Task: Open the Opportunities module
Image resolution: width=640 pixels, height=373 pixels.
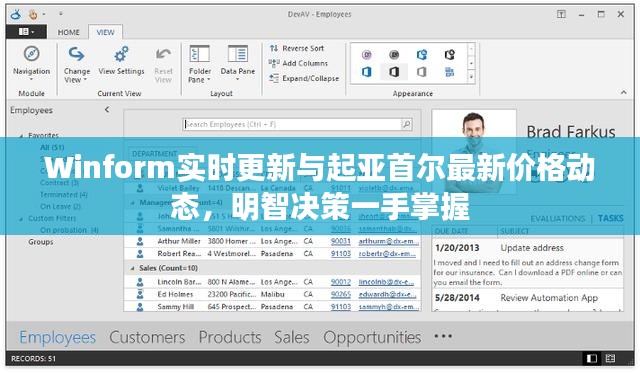Action: tap(372, 337)
